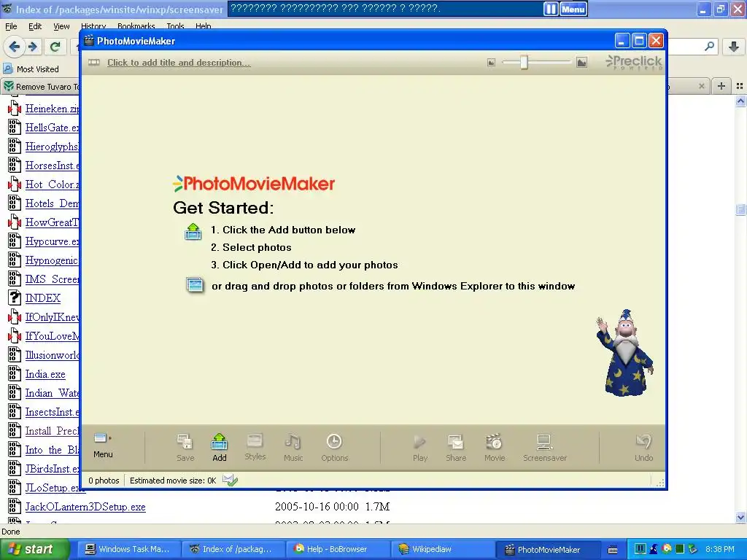Click the photo icon beside drag and drop text
The image size is (747, 560).
pyautogui.click(x=194, y=285)
